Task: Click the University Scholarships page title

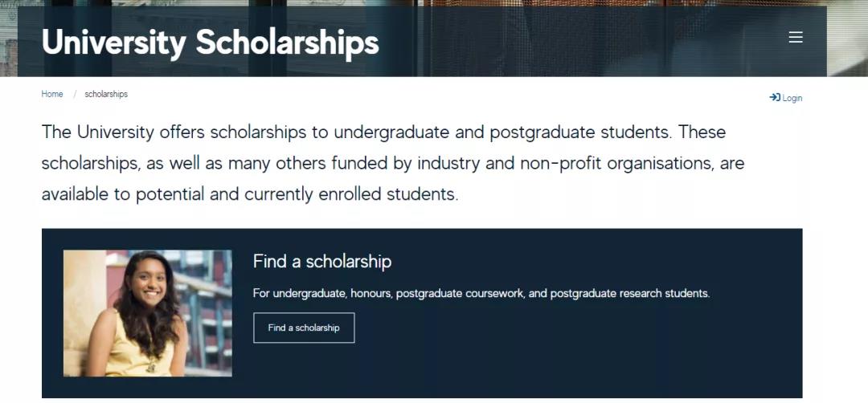Action: click(x=210, y=42)
